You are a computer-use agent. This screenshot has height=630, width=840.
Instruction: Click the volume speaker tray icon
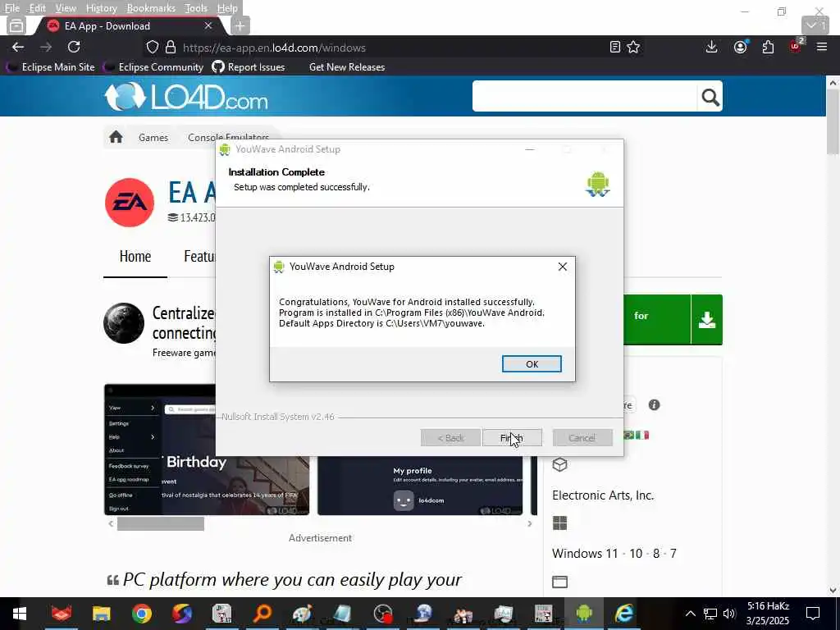point(728,614)
